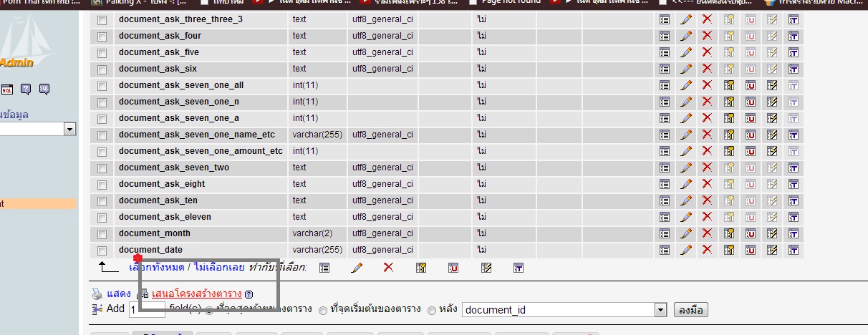Viewport: 868px width, 335px height.
Task: Select the 'ที่จุดเริ่มต้นของตาราง' radio option
Action: point(323,311)
